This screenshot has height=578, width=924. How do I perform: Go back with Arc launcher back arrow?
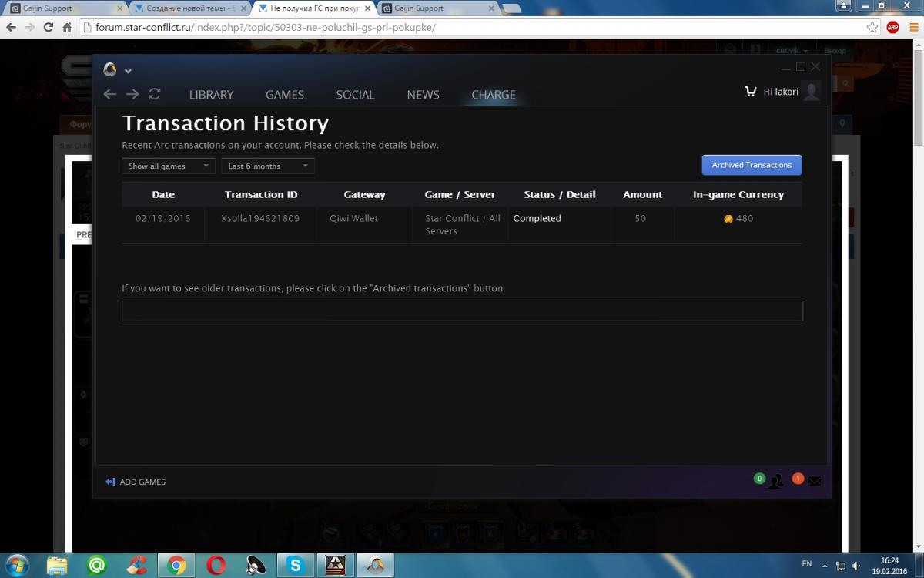(110, 93)
